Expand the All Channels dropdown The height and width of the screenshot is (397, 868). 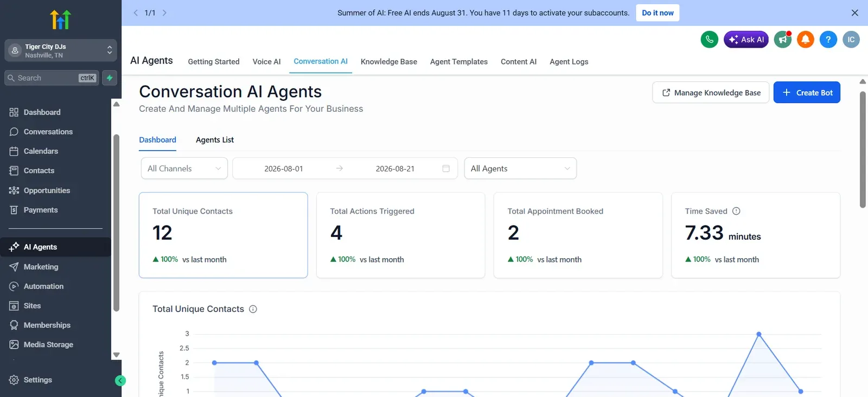click(184, 169)
